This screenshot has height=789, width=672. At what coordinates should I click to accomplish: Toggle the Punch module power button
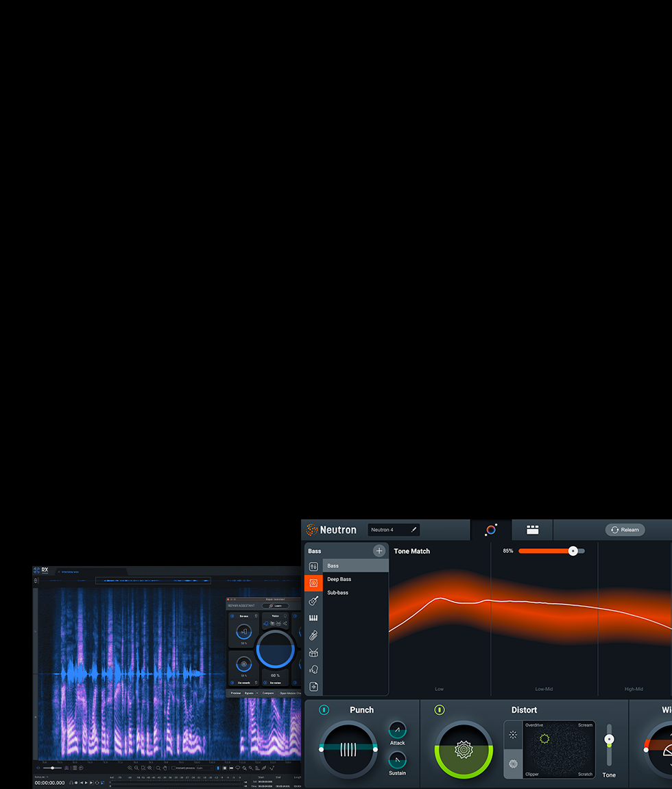324,709
